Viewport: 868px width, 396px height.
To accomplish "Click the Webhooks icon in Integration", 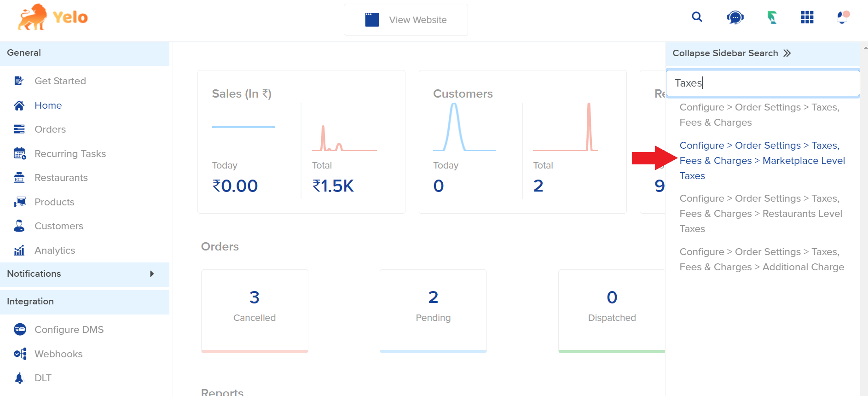I will point(20,354).
